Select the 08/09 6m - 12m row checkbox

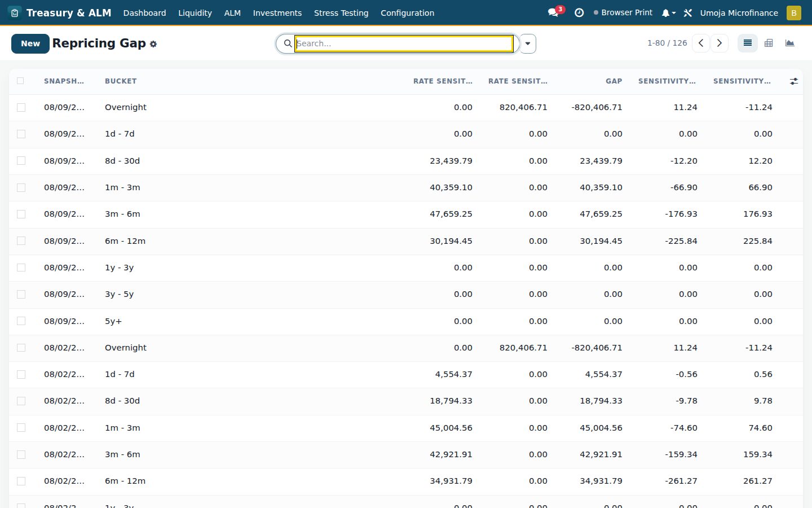(x=21, y=241)
